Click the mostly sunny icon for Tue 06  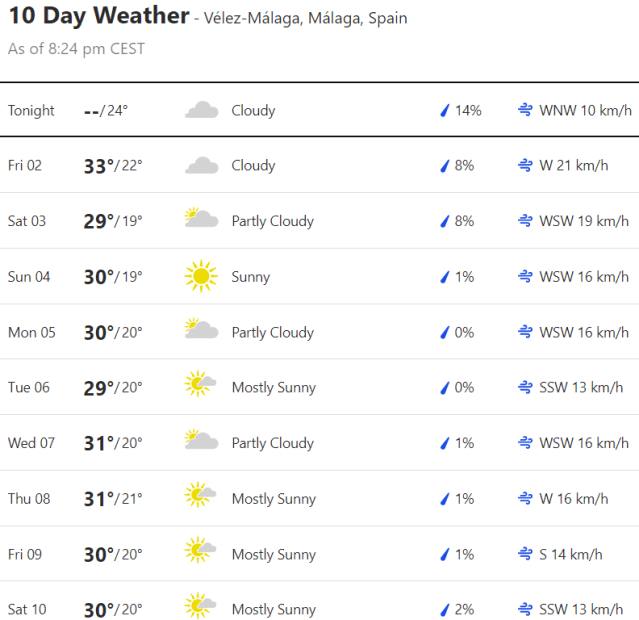click(201, 387)
